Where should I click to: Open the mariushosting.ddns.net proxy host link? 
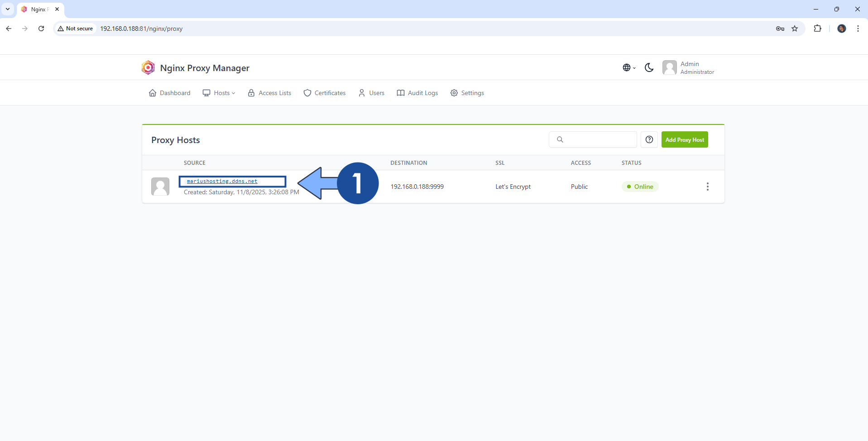(222, 181)
